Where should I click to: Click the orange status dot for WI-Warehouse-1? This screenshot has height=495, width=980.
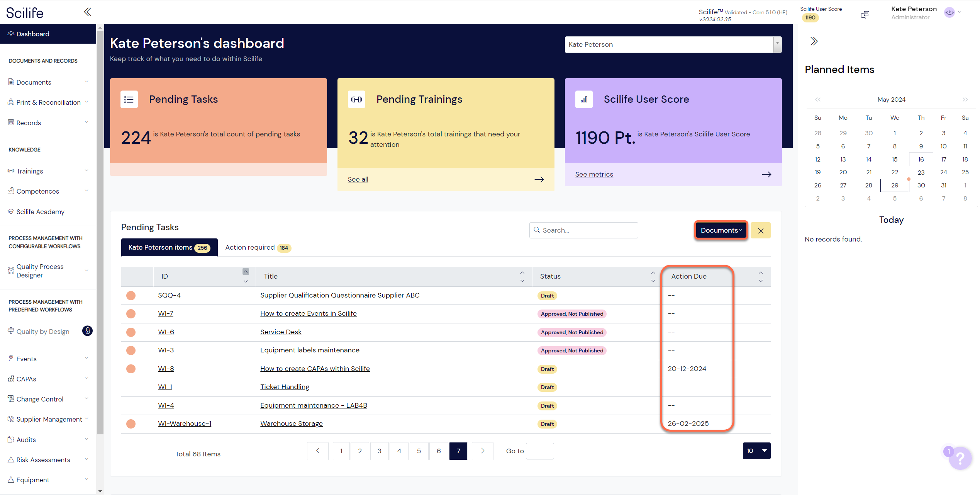point(131,424)
